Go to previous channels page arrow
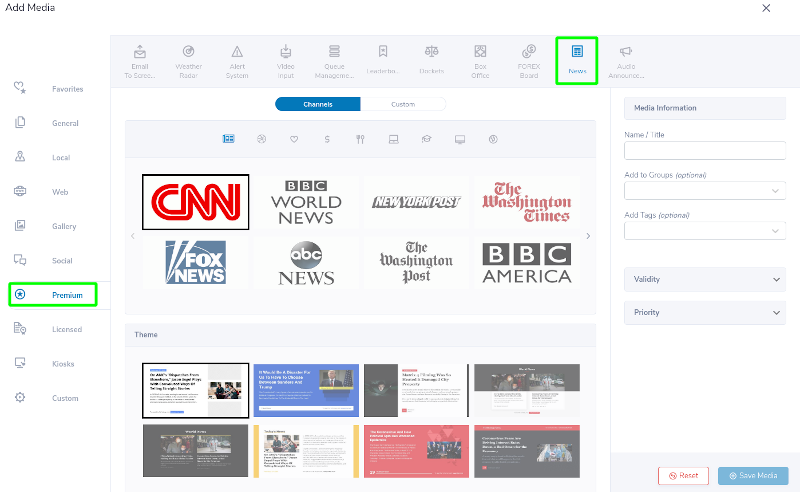 point(133,236)
